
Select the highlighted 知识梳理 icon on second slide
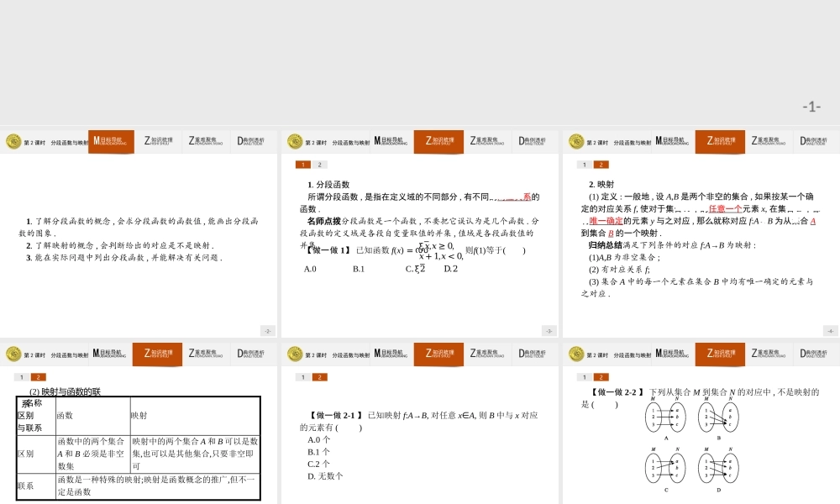pos(438,141)
